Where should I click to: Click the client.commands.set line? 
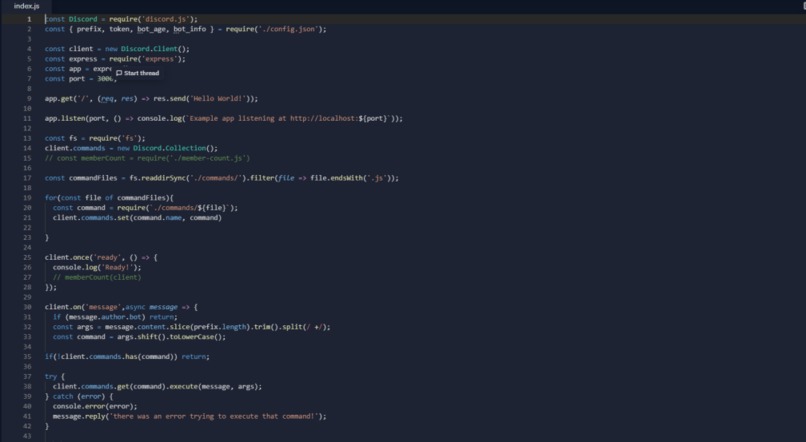tap(137, 218)
